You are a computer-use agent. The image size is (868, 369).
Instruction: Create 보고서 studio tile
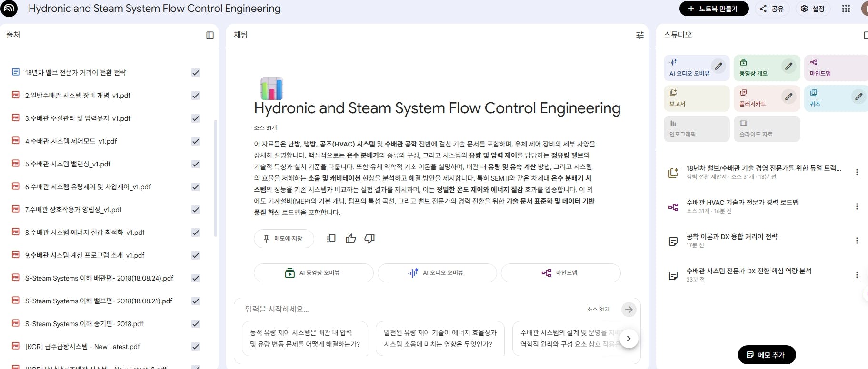click(697, 98)
